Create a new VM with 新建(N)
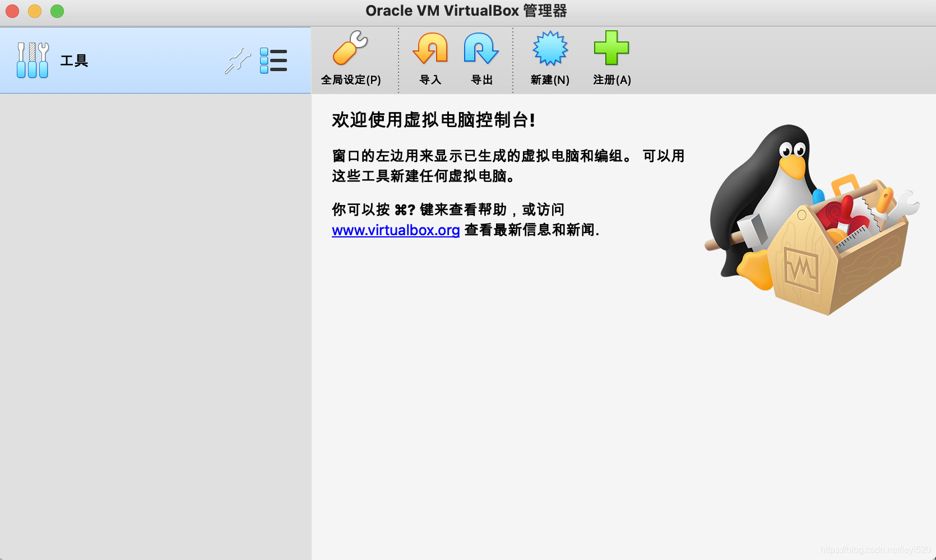This screenshot has height=560, width=936. (550, 59)
